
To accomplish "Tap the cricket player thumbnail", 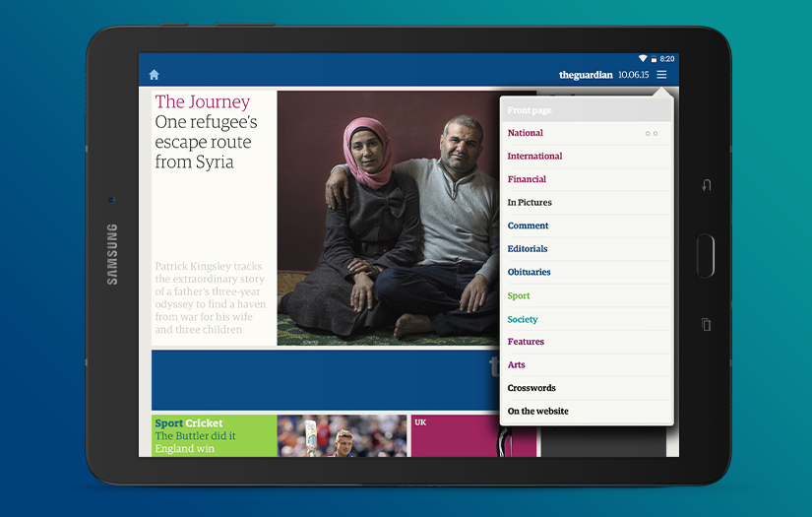I will click(342, 435).
